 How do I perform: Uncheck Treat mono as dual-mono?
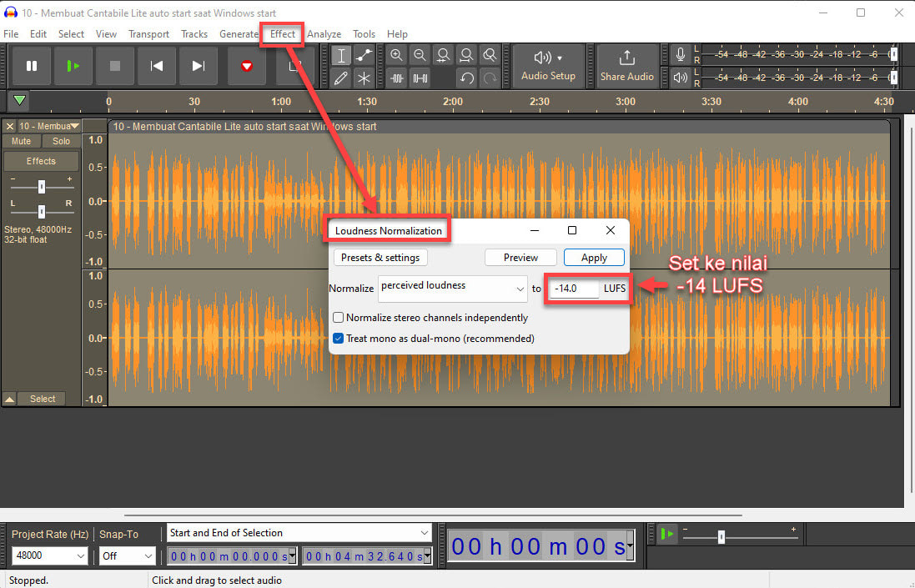338,339
